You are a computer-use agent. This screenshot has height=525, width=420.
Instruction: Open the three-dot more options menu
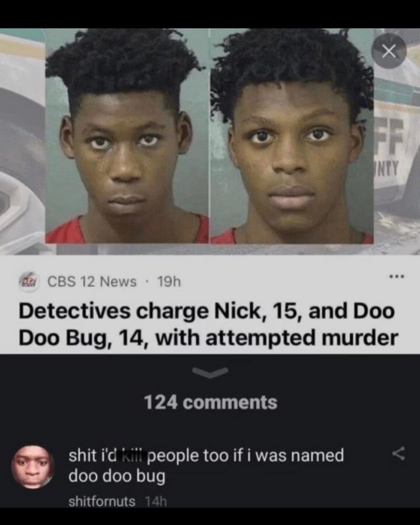coord(395,276)
